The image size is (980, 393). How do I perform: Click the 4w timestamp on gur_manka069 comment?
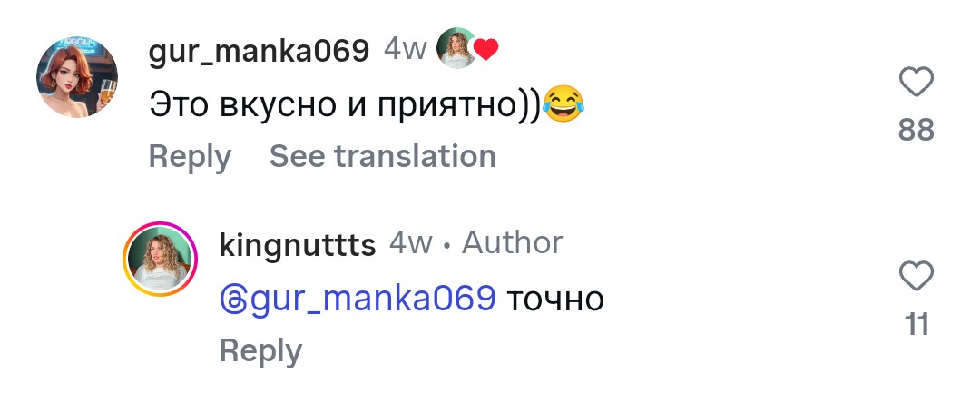(x=405, y=50)
